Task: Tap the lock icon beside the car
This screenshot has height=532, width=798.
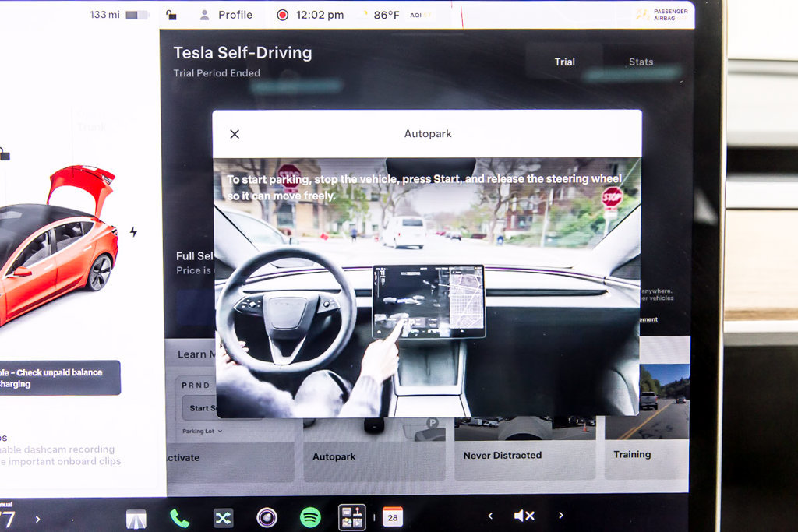Action: click(5, 154)
